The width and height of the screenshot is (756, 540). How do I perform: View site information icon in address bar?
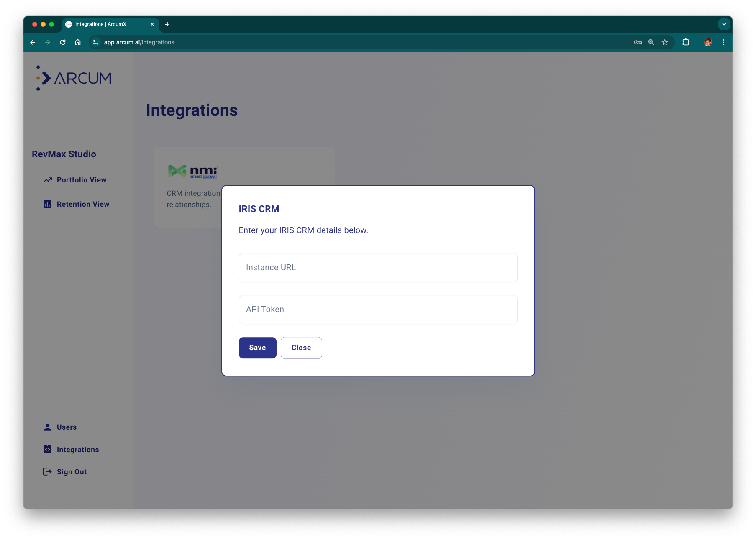coord(96,42)
